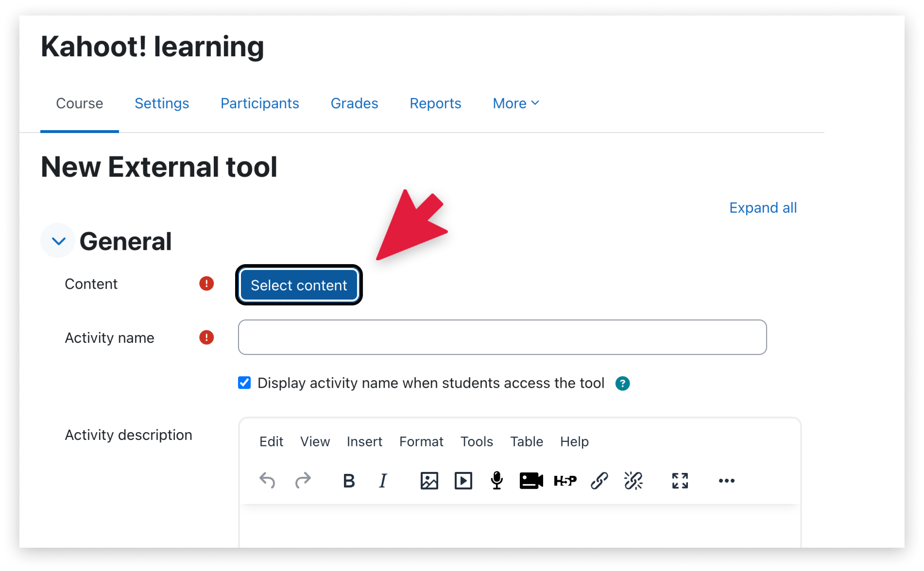The image size is (924, 571).
Task: Open the editor View menu
Action: 315,441
